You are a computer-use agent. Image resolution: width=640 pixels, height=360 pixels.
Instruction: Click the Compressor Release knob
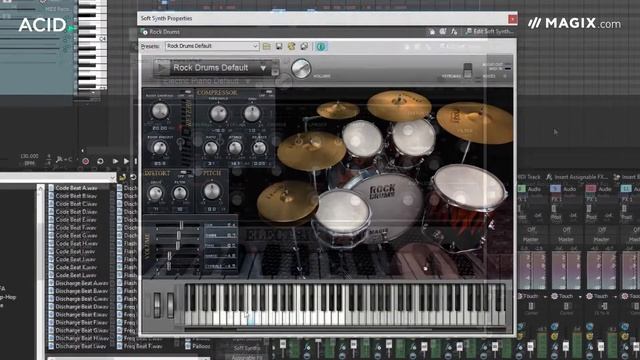point(259,148)
